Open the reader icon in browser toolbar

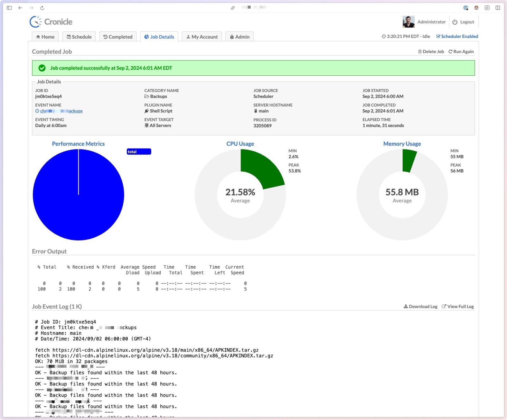pyautogui.click(x=487, y=8)
